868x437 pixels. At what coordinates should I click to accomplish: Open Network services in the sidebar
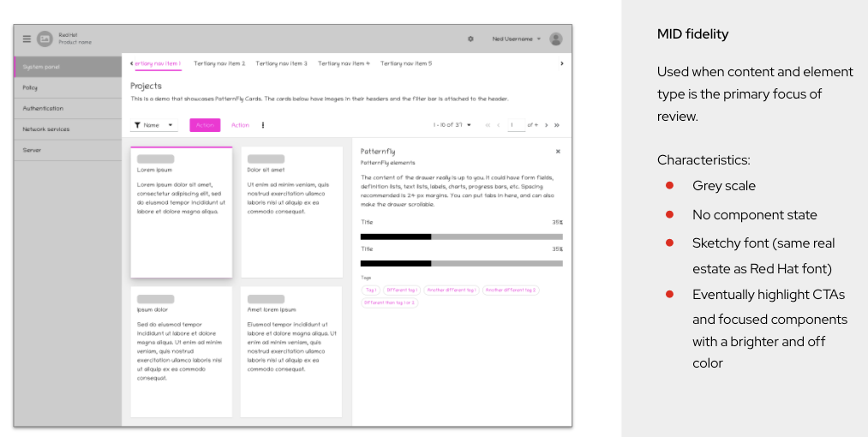click(68, 129)
